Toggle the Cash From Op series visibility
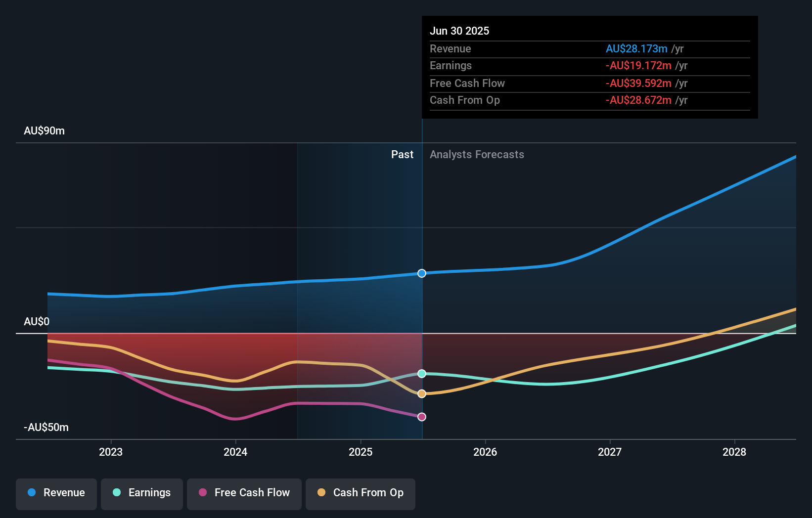Screen dimensions: 812x518 [x=360, y=493]
